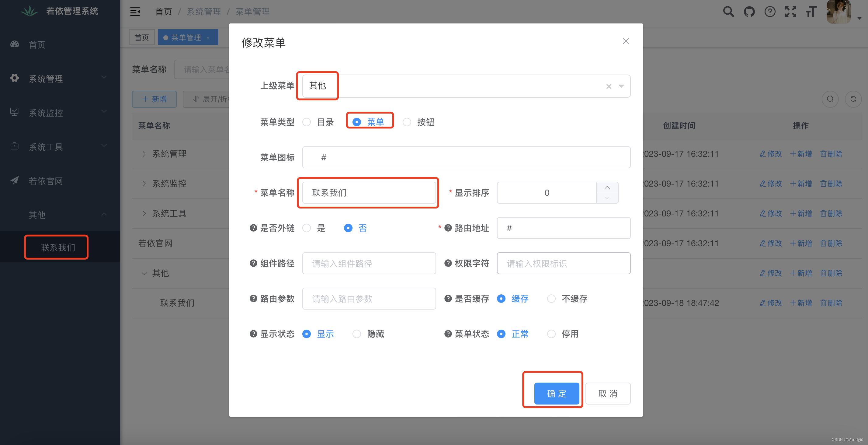Choose 否 for 是否外链
This screenshot has height=445, width=868.
pyautogui.click(x=356, y=228)
